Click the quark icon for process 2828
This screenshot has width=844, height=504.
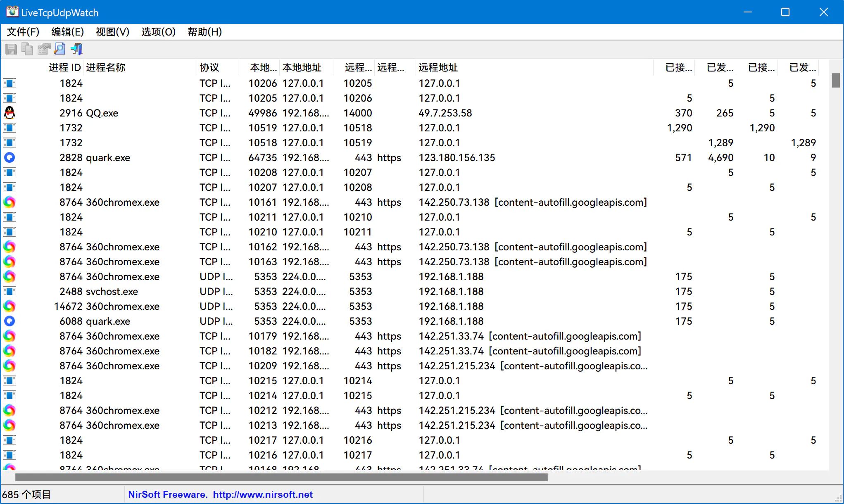(10, 157)
